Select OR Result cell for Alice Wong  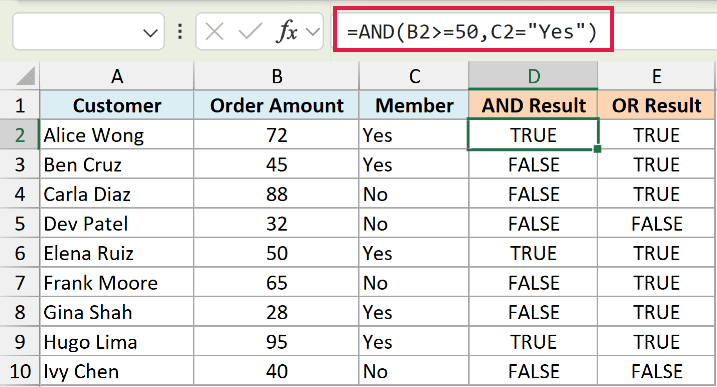pos(657,135)
